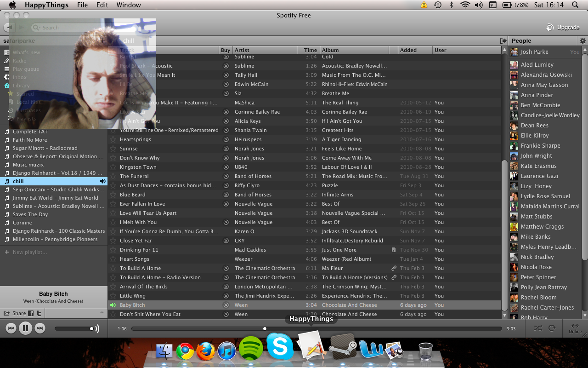Open the Window menu
The height and width of the screenshot is (368, 588).
pos(129,5)
